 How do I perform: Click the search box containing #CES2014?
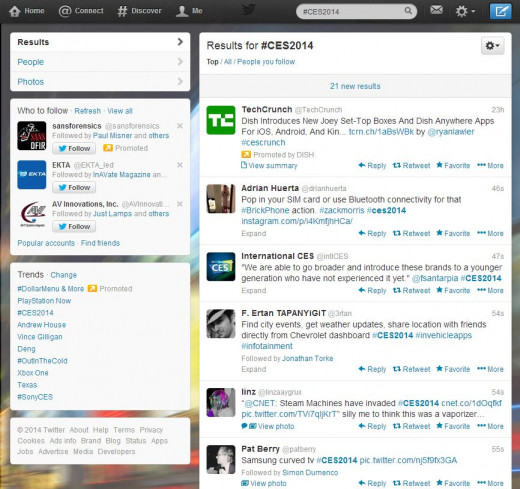(x=356, y=12)
